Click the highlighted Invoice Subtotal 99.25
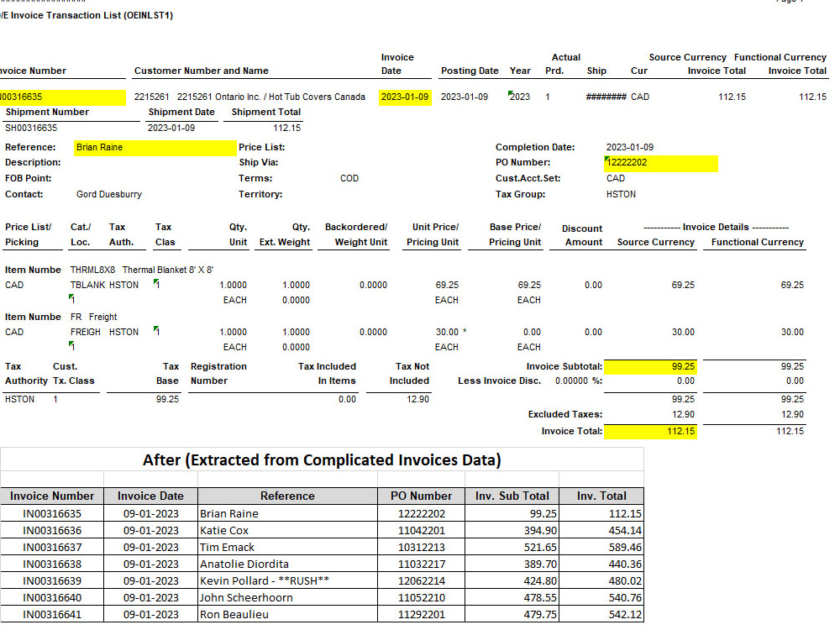 pyautogui.click(x=650, y=366)
